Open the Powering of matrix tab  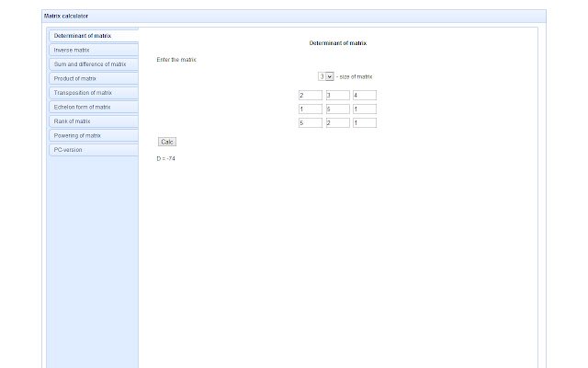[94, 135]
